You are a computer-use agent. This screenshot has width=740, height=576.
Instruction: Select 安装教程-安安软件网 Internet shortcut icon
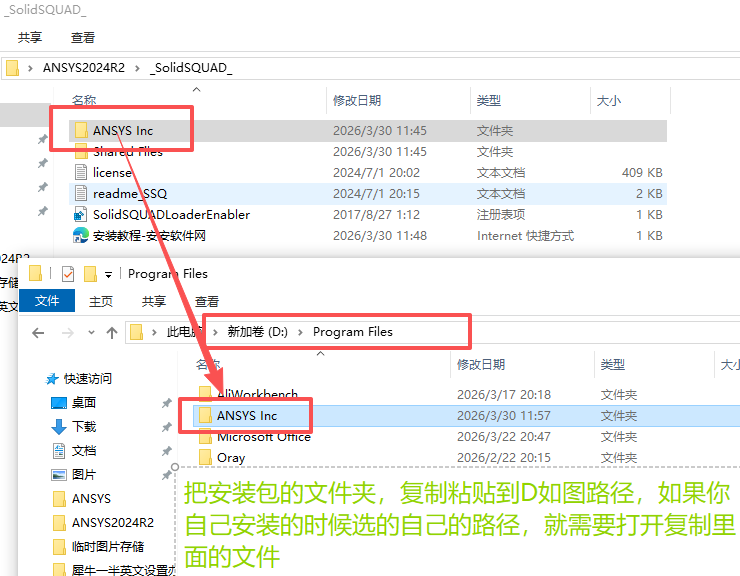coord(80,235)
